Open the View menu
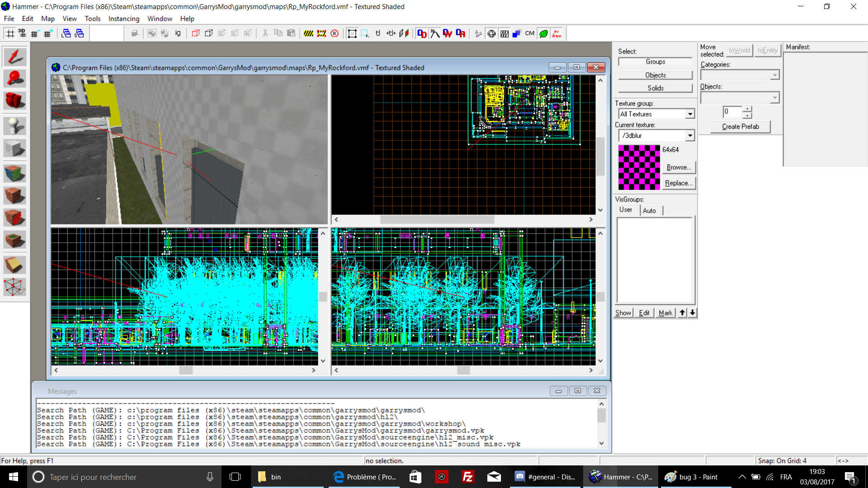Viewport: 868px width, 488px height. pos(70,19)
